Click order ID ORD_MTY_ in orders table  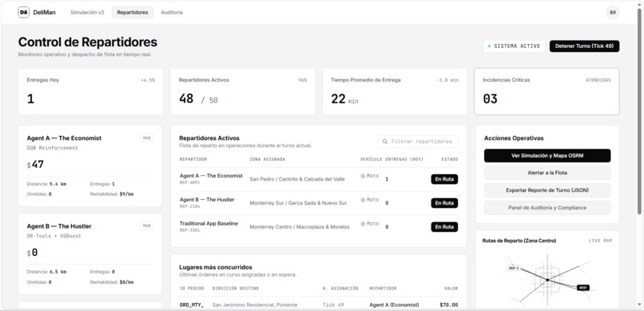point(192,305)
